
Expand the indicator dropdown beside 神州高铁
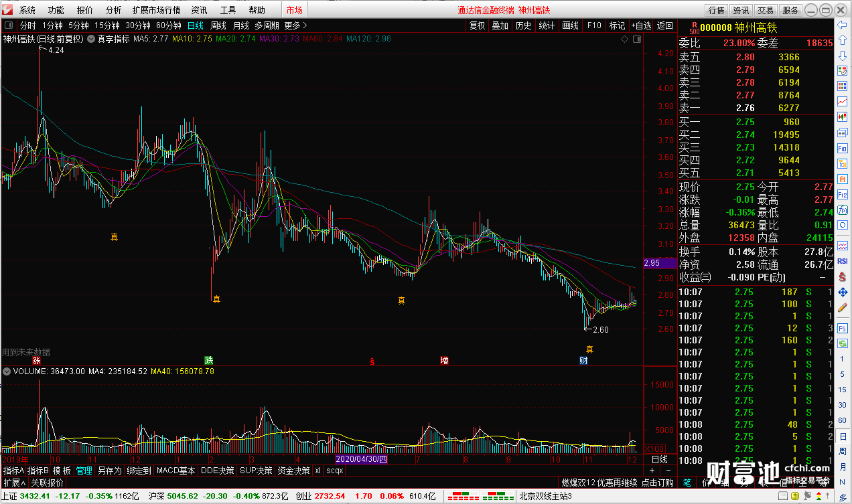90,39
